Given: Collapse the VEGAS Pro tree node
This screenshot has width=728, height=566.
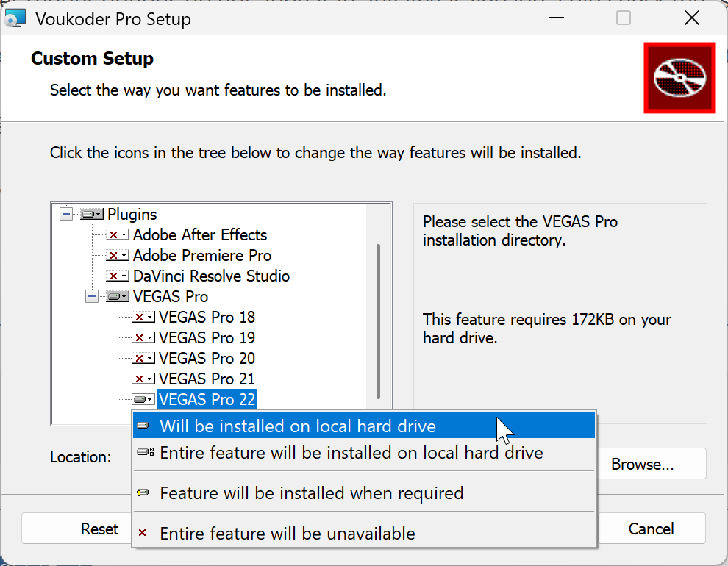Looking at the screenshot, I should [92, 297].
